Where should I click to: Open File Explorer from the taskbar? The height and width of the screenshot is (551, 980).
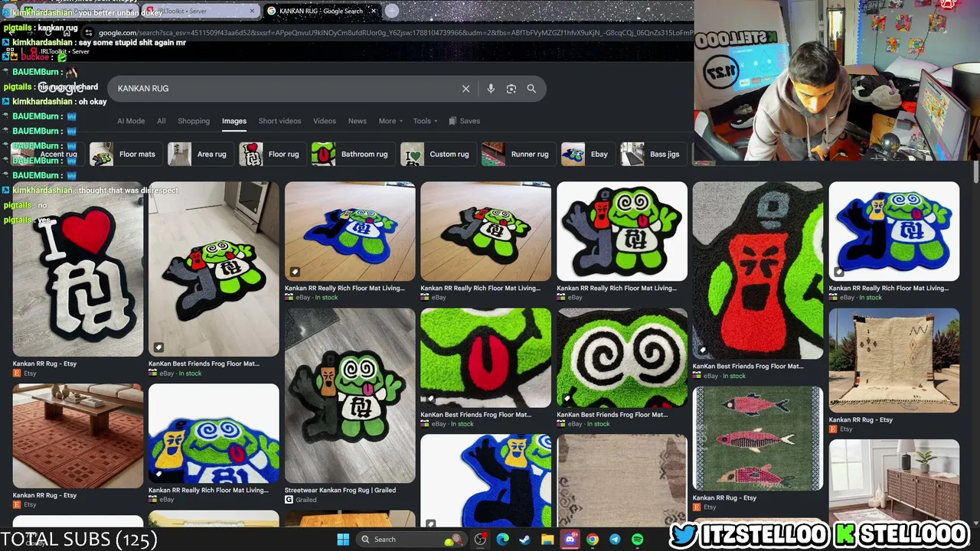(x=547, y=540)
